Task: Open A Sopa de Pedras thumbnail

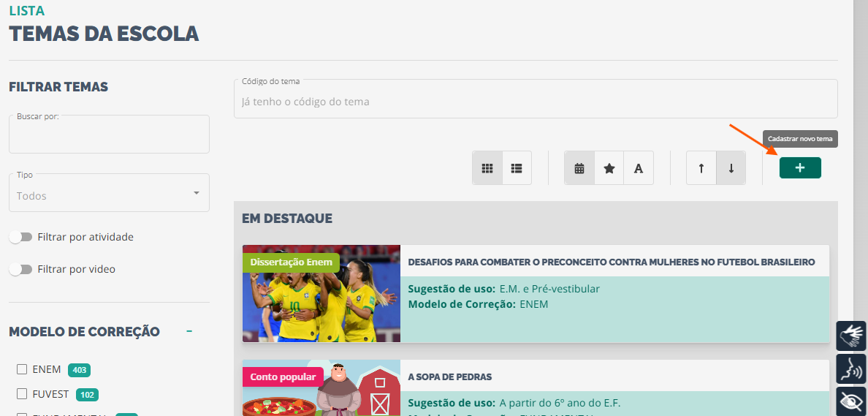Action: (x=321, y=387)
